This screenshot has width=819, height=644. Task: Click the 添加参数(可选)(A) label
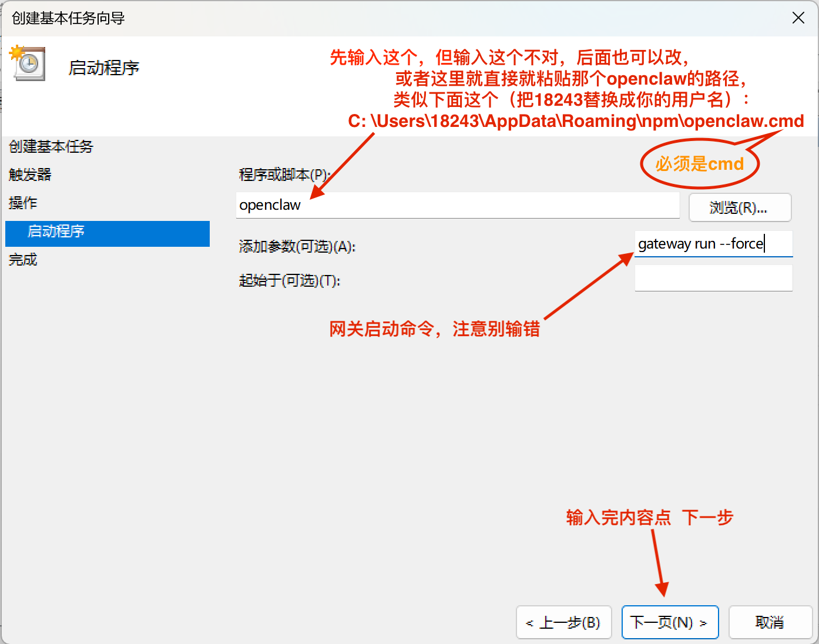coord(297,247)
